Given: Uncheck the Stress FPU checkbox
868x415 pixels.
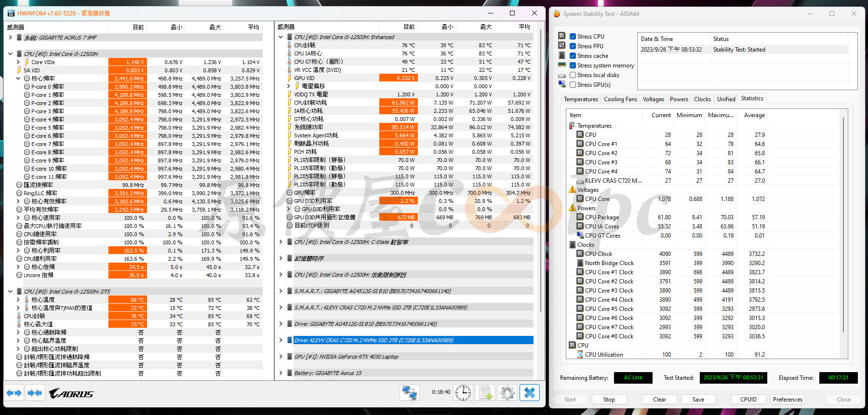Looking at the screenshot, I should coord(573,46).
